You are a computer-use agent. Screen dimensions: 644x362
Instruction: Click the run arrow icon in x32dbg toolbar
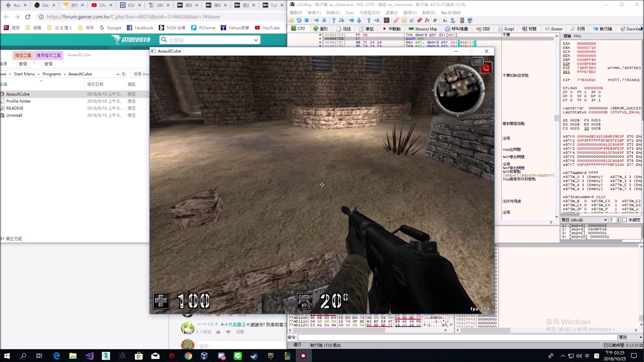click(x=316, y=20)
